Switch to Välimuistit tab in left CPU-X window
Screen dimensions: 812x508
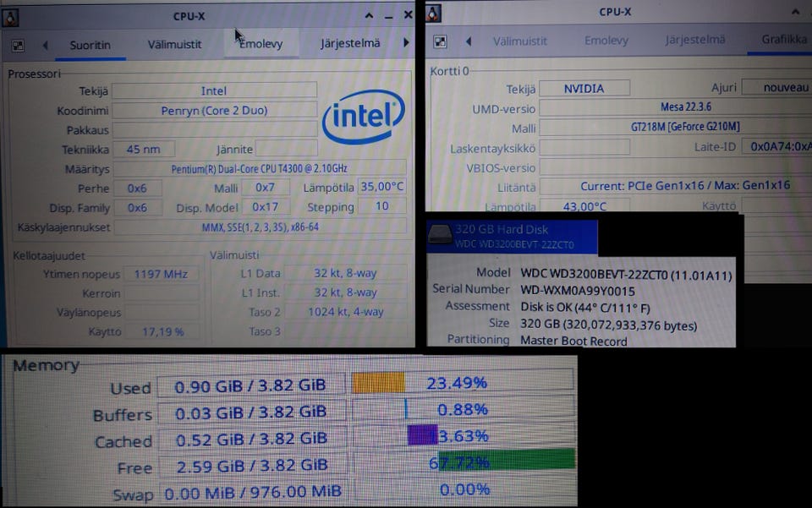click(x=174, y=45)
